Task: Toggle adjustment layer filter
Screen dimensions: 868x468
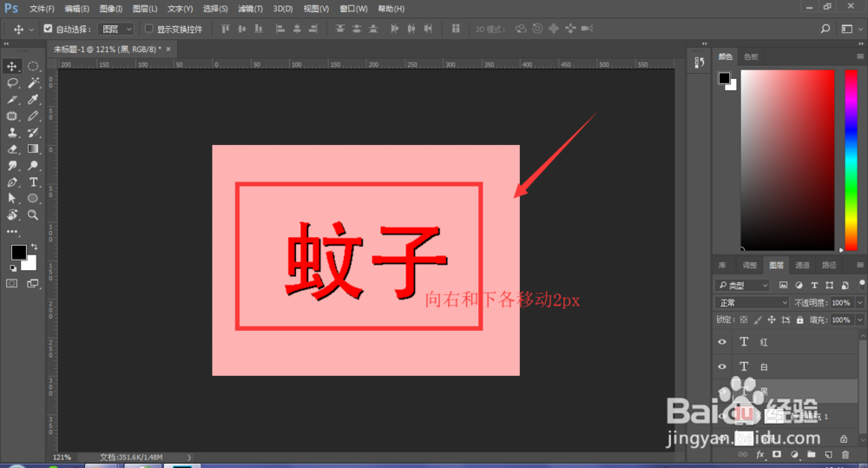Action: coord(799,286)
